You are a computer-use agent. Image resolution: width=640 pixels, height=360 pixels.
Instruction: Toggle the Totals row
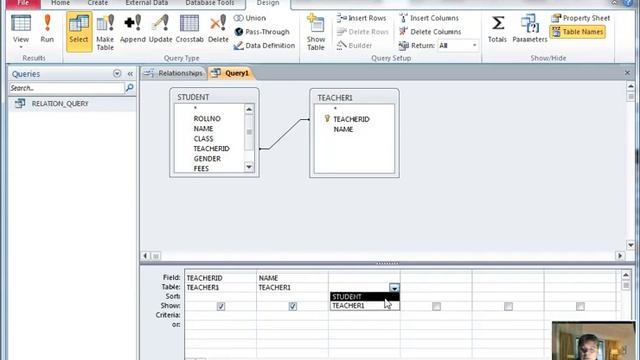[497, 29]
